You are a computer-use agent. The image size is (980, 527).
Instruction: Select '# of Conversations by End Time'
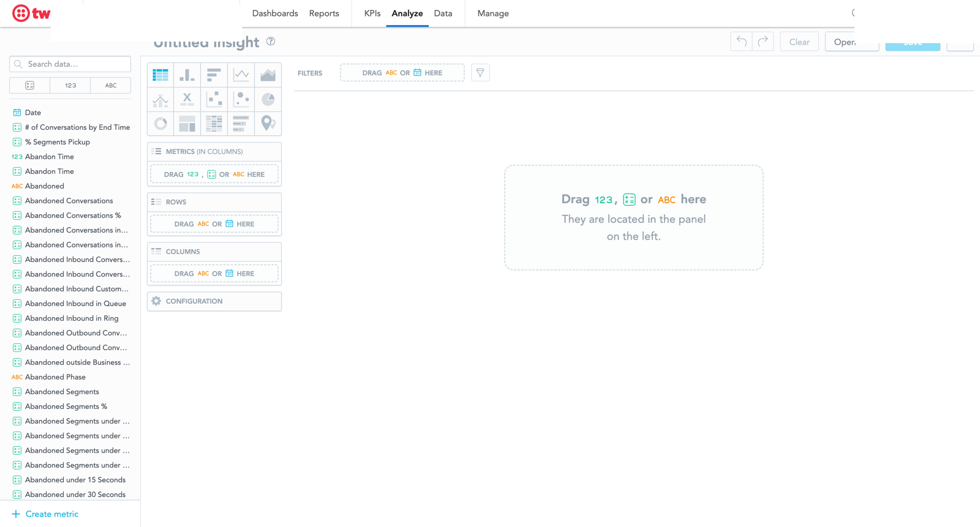pos(70,127)
